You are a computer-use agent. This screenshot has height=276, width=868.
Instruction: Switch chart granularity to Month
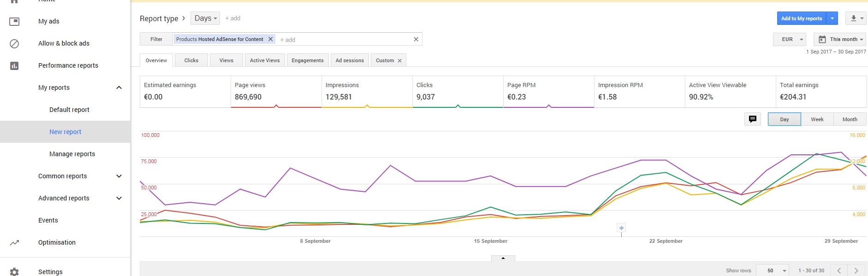click(x=850, y=119)
